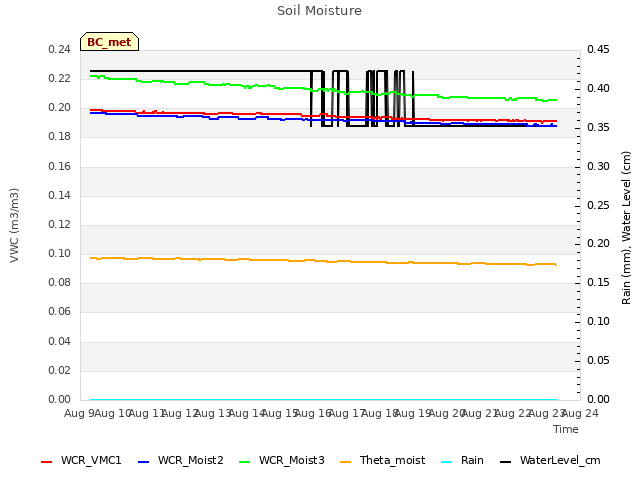This screenshot has height=480, width=640.
Task: Click the red WCR_VMC1 legend color marker
Action: [47, 462]
